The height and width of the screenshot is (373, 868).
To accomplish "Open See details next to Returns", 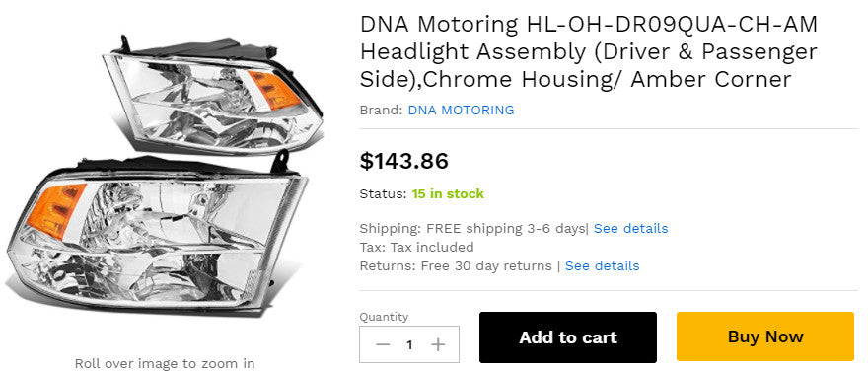I will [x=603, y=266].
